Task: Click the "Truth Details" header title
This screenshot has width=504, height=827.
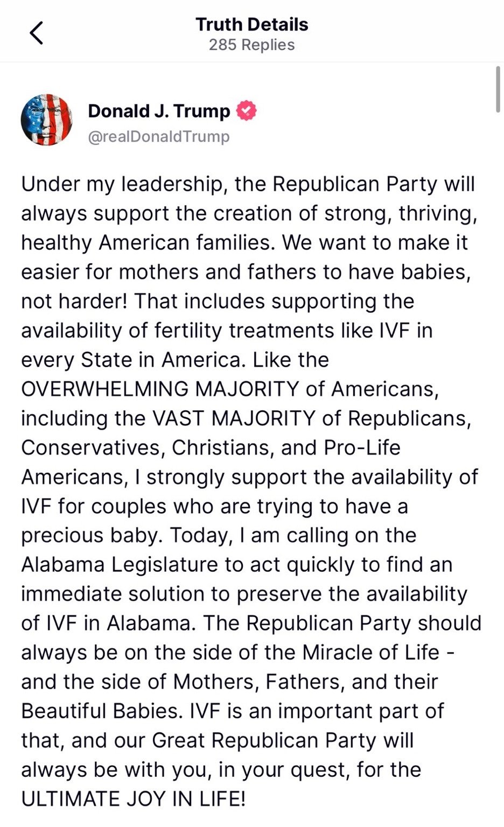Action: [x=251, y=24]
